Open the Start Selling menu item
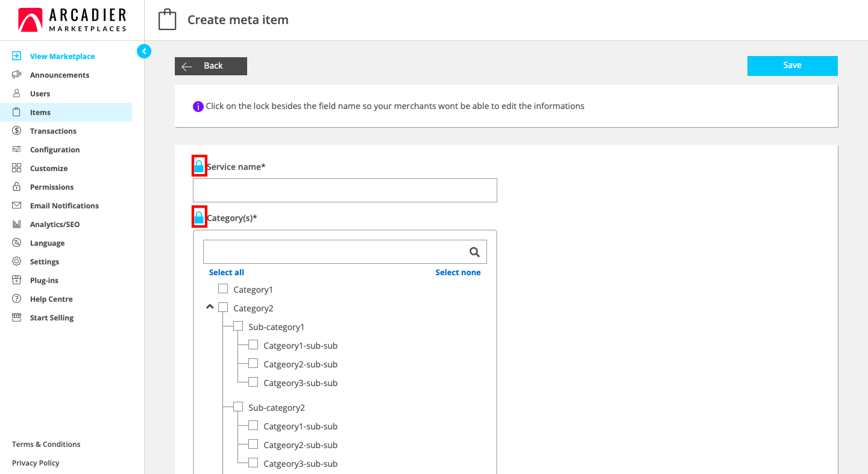The width and height of the screenshot is (868, 474). coord(52,317)
